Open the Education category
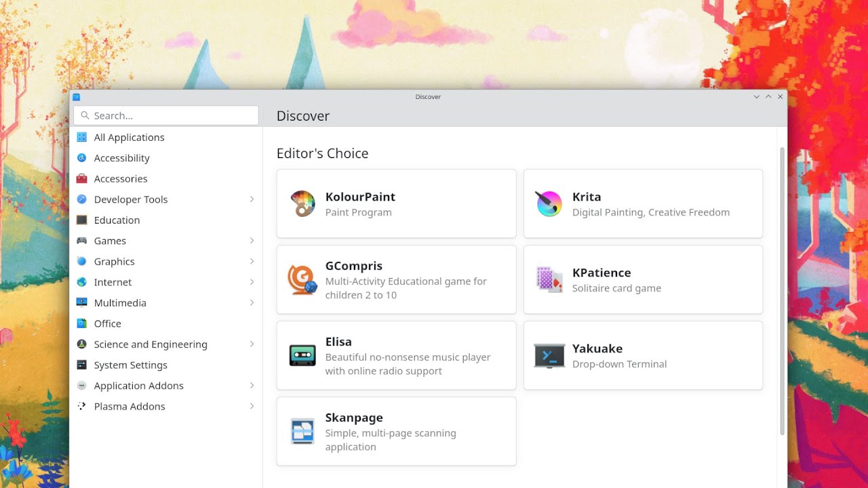This screenshot has height=488, width=868. pyautogui.click(x=166, y=220)
